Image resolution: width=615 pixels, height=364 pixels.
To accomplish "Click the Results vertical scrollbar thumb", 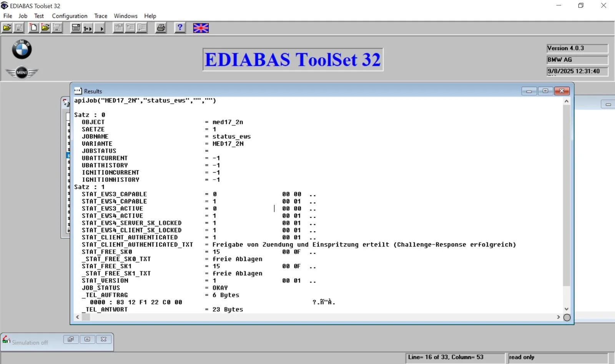I will point(567,196).
